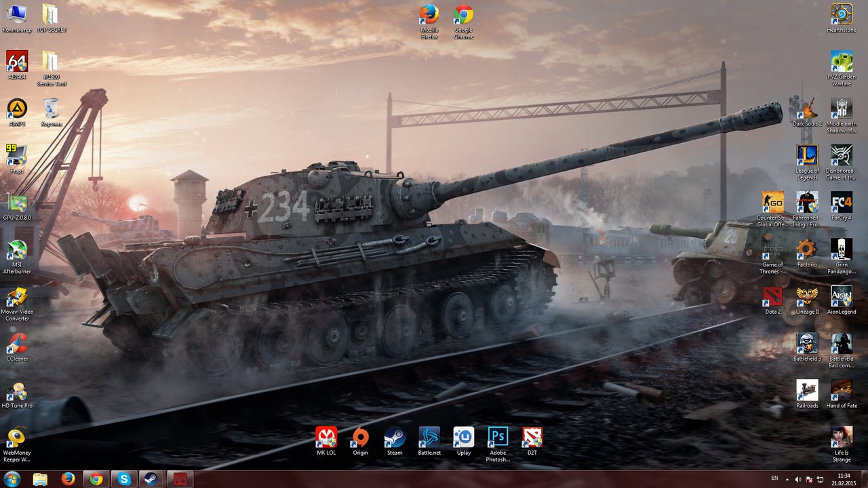Select WebMoney Keeper shortcut

click(x=16, y=445)
